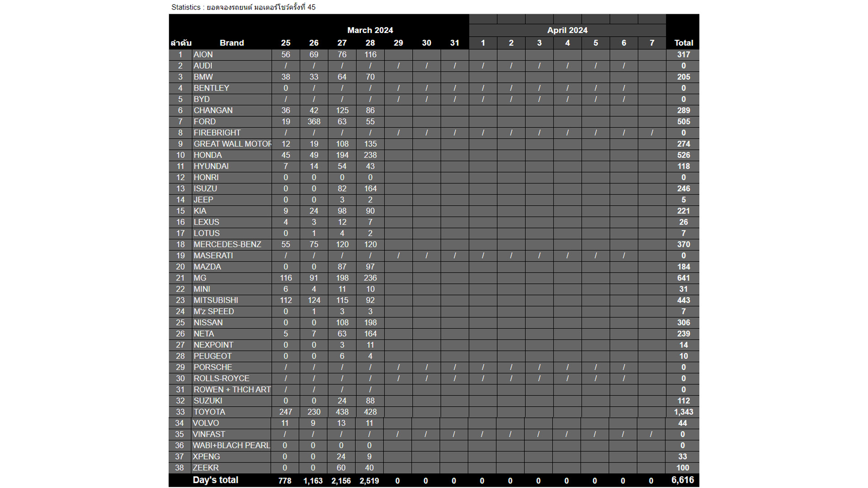Select the Brand column header
Screen dimensions: 868x488
coord(231,43)
